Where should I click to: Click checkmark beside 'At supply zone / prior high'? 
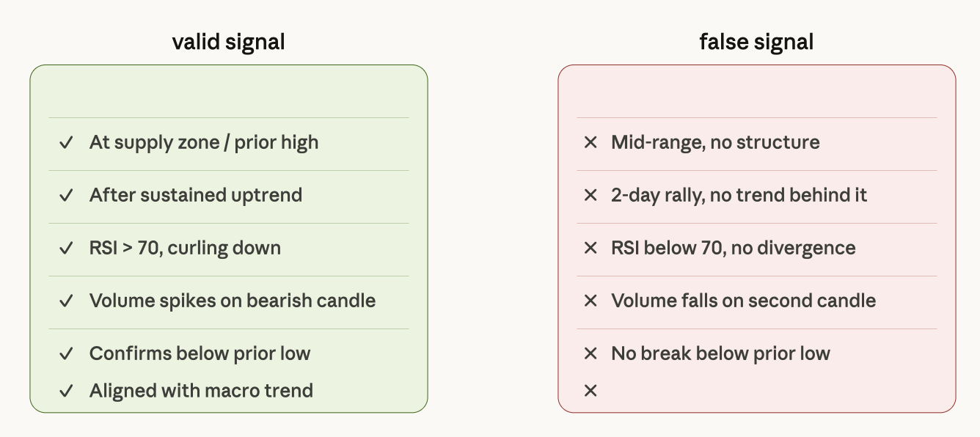point(67,142)
